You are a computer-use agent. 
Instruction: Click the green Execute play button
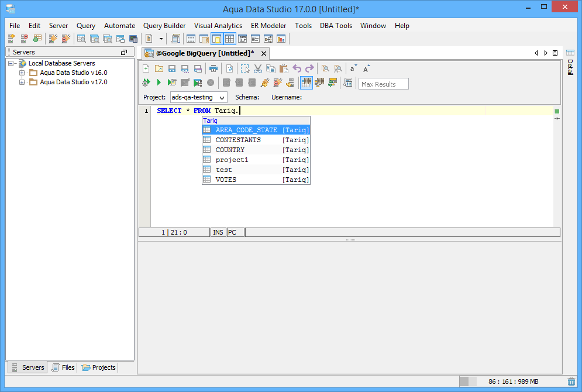point(159,82)
